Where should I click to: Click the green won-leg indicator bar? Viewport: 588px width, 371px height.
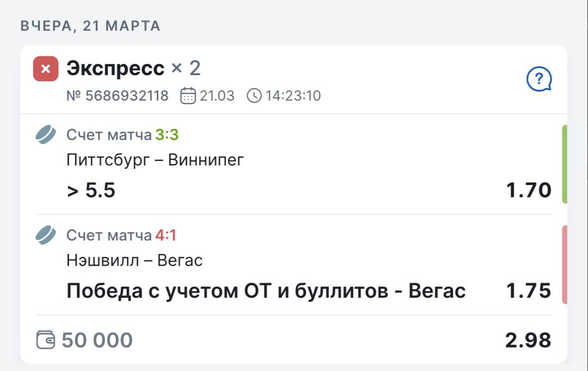pos(565,164)
